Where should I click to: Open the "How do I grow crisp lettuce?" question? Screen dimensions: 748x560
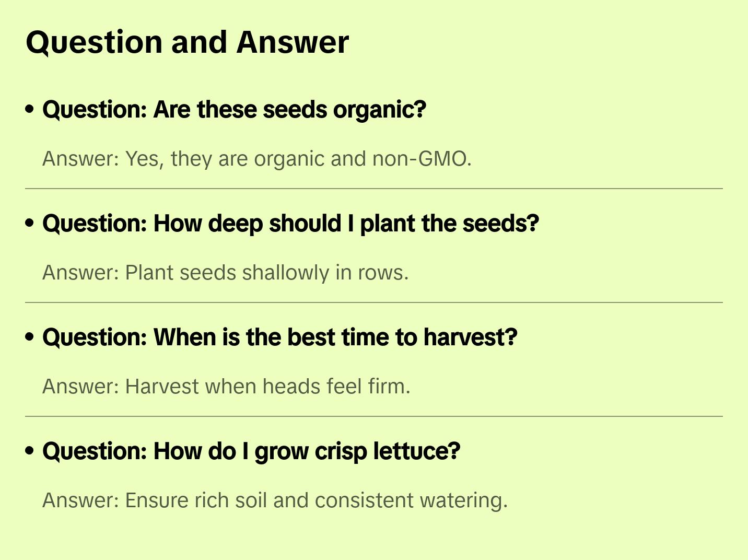tap(251, 451)
